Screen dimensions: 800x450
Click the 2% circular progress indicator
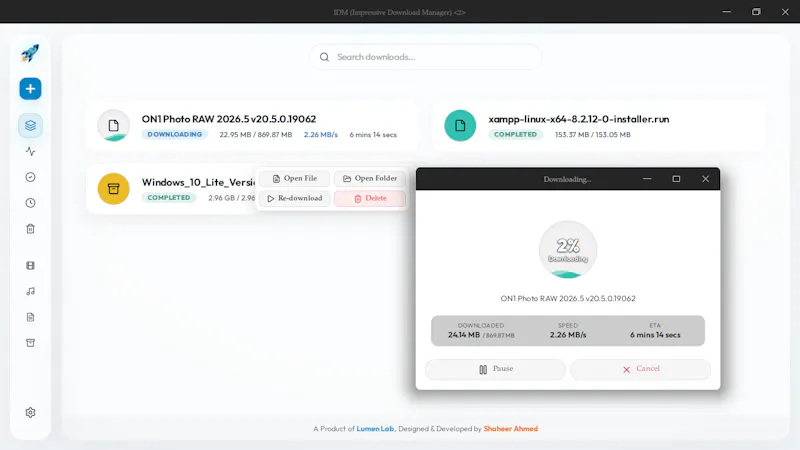pyautogui.click(x=568, y=249)
